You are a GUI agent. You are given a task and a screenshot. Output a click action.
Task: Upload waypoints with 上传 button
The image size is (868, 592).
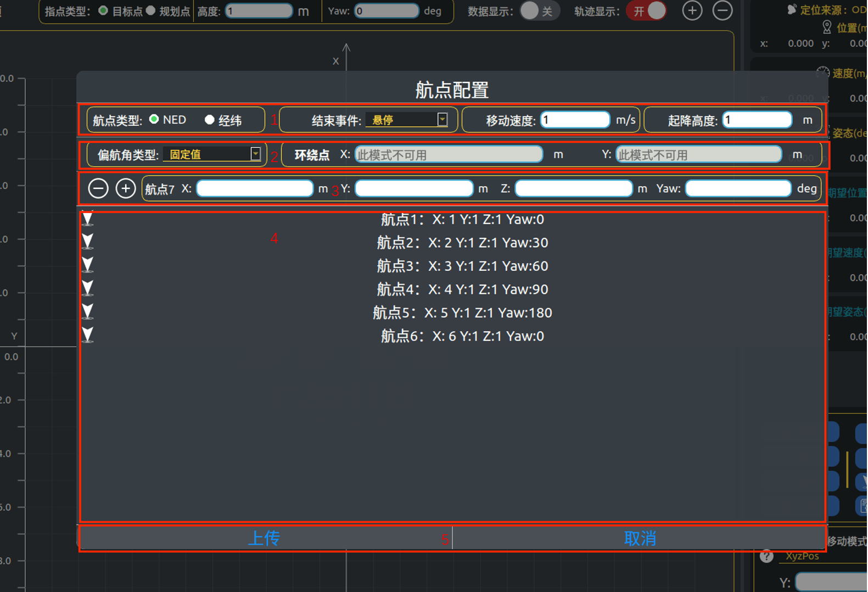pos(264,538)
